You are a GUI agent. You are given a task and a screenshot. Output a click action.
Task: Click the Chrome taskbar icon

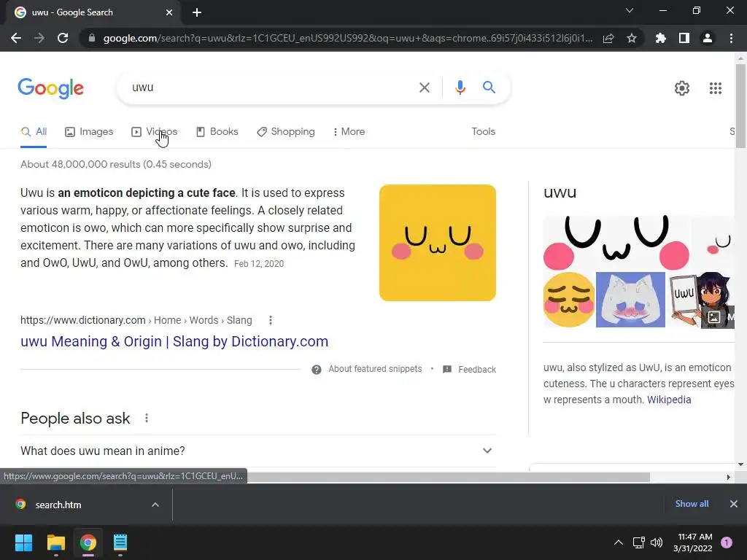pyautogui.click(x=88, y=542)
